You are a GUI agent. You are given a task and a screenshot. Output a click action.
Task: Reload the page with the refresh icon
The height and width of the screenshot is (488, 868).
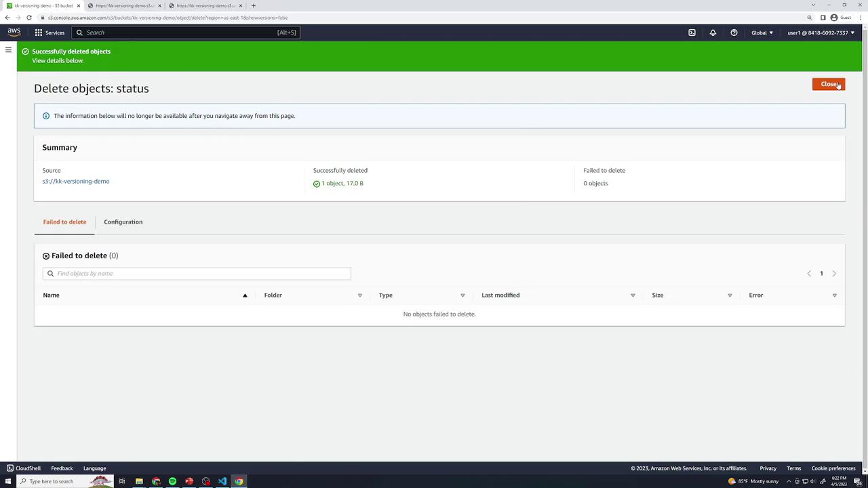(29, 18)
